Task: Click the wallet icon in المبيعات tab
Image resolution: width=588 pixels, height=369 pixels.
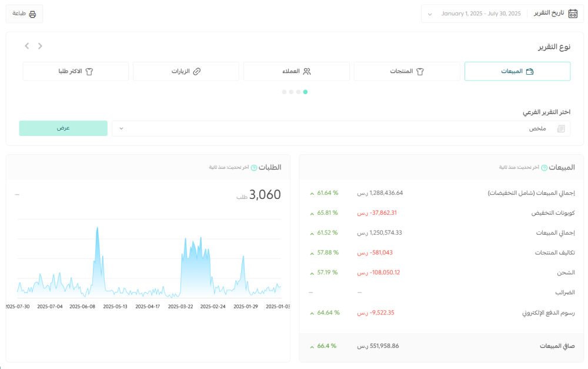Action: (x=529, y=71)
